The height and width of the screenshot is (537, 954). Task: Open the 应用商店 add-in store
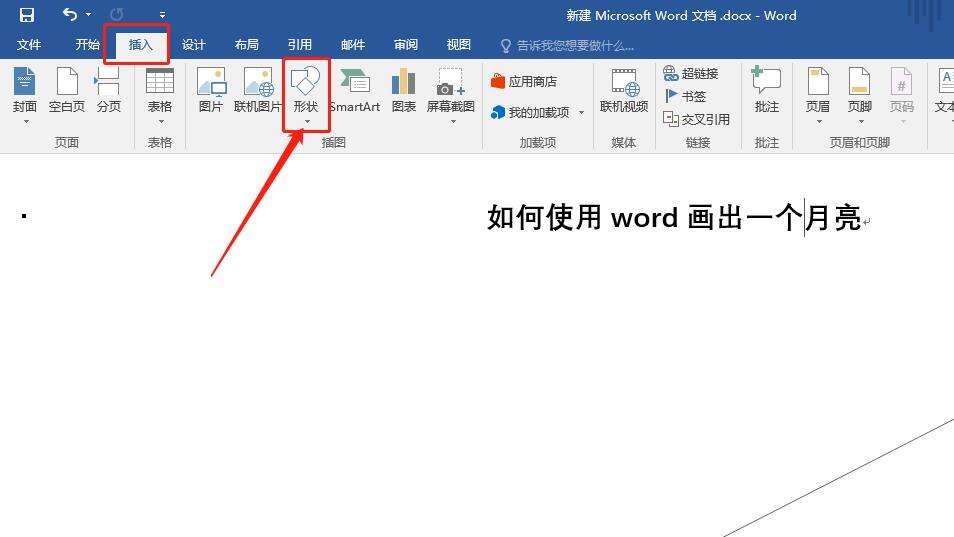tap(524, 81)
